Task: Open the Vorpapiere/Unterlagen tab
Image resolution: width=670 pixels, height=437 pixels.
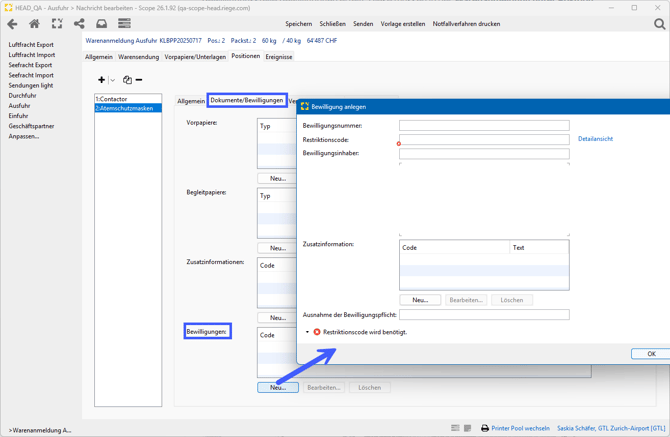Action: point(195,57)
